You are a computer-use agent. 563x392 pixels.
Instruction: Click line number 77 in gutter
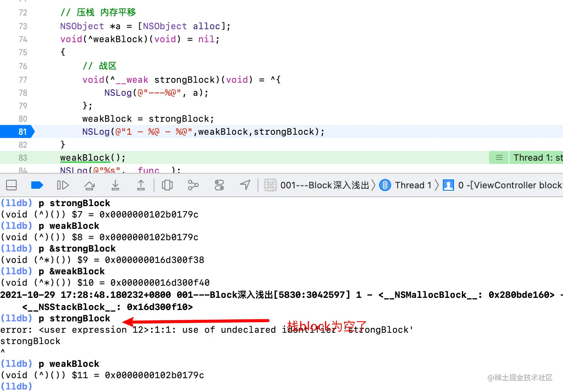pyautogui.click(x=23, y=80)
